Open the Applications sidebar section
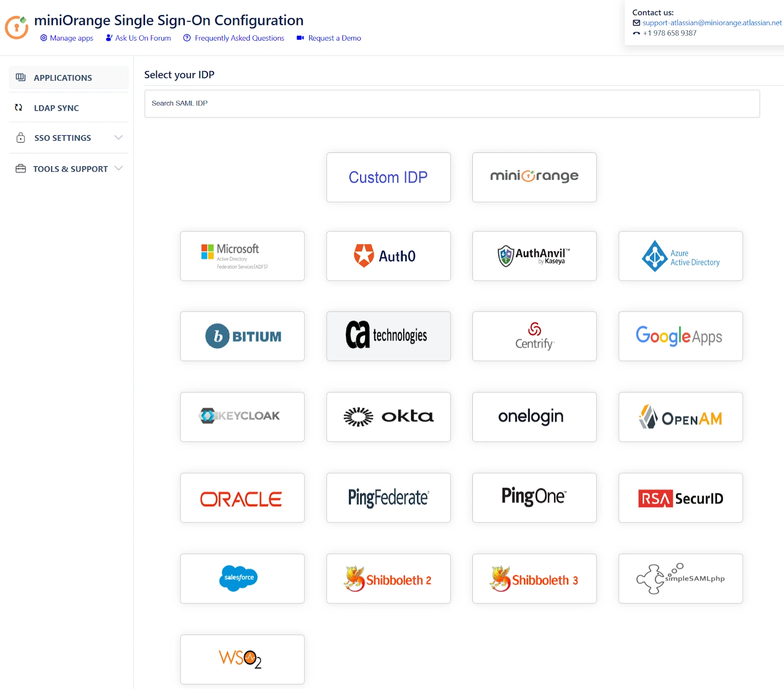This screenshot has width=784, height=689. (69, 77)
